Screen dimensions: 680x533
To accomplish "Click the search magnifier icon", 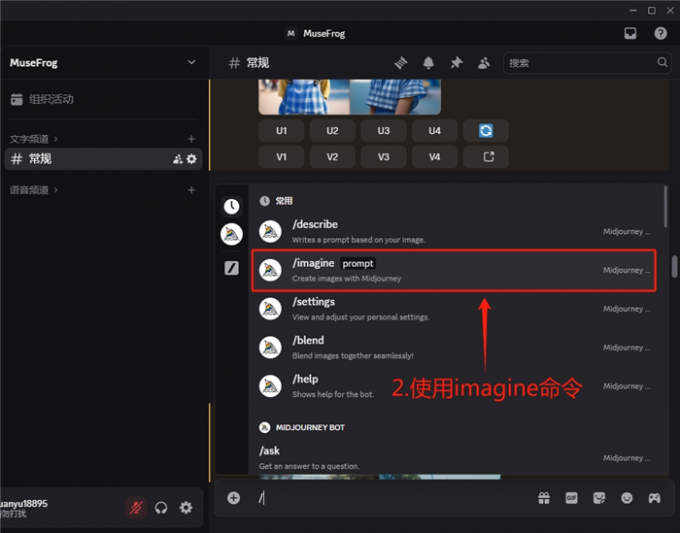I will (662, 62).
